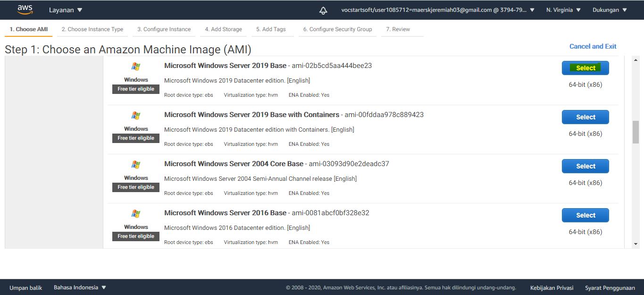This screenshot has width=644, height=295.
Task: Click AMI ID ami-0081abcf0bf328e32
Action: [330, 213]
